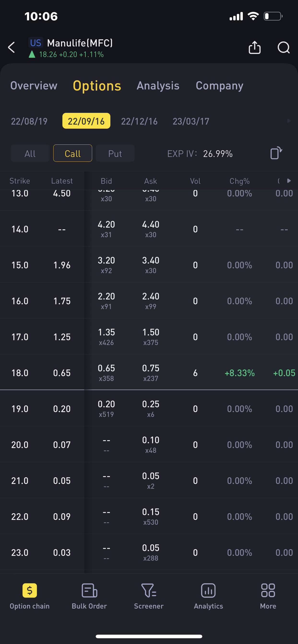Switch the filter to Put
The image size is (298, 644).
pos(115,153)
